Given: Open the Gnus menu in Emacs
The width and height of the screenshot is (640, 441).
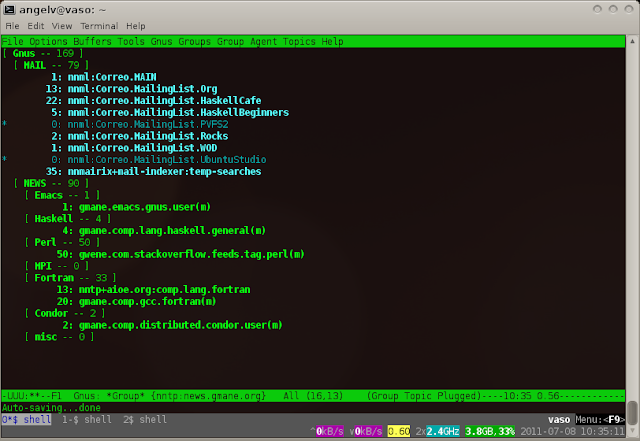Looking at the screenshot, I should tap(161, 42).
